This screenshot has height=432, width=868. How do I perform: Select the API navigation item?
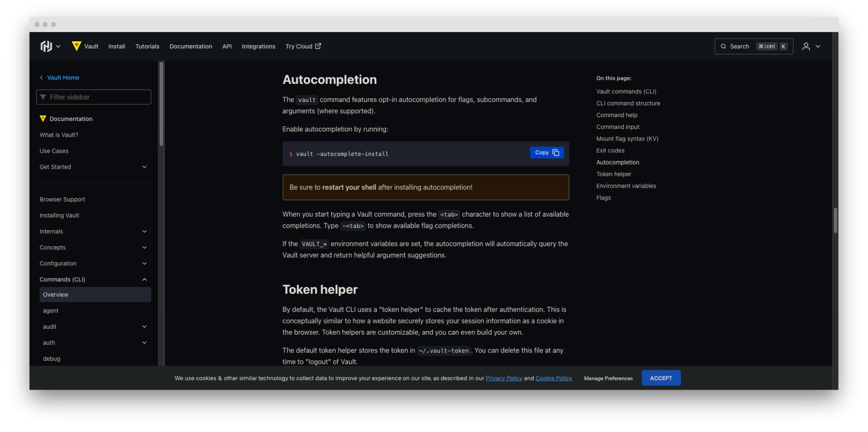[227, 46]
